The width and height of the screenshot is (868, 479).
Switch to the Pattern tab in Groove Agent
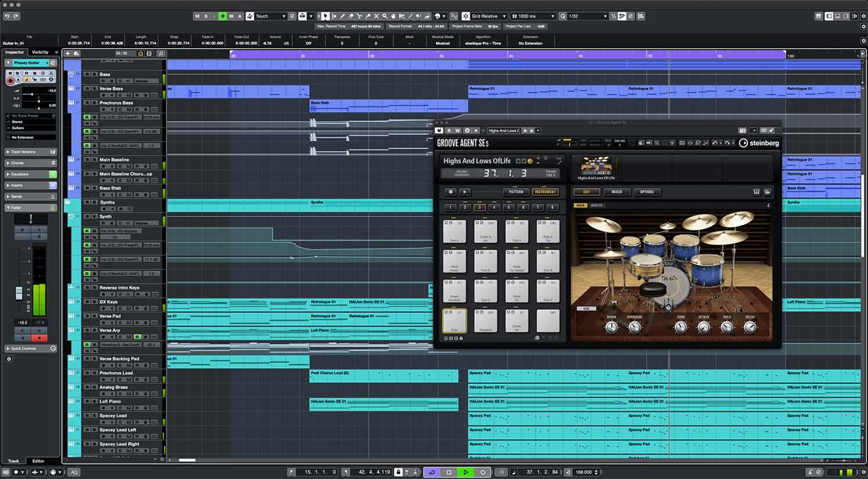pos(516,192)
